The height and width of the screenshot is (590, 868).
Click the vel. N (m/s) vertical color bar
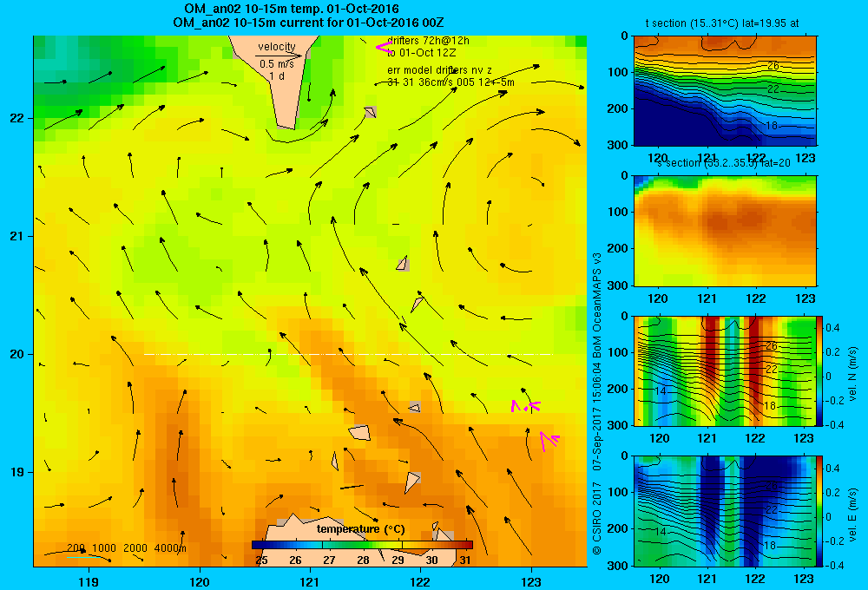pos(819,370)
